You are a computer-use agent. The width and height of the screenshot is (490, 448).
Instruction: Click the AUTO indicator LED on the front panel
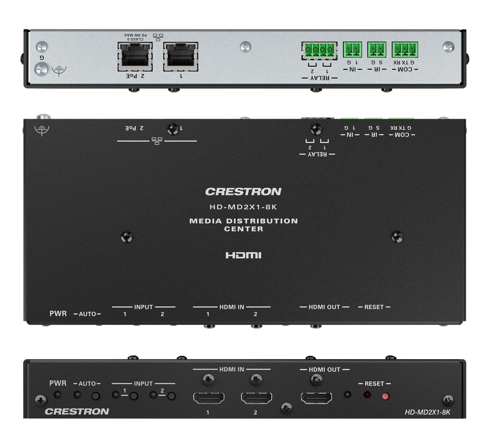click(77, 395)
